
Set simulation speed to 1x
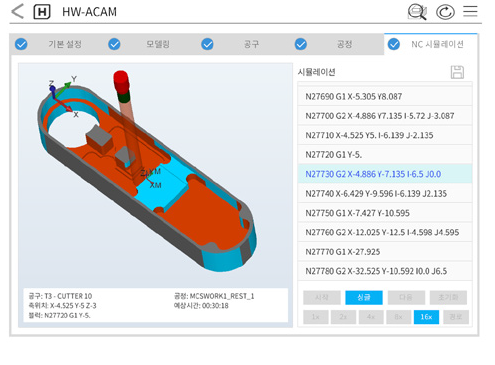tap(316, 317)
